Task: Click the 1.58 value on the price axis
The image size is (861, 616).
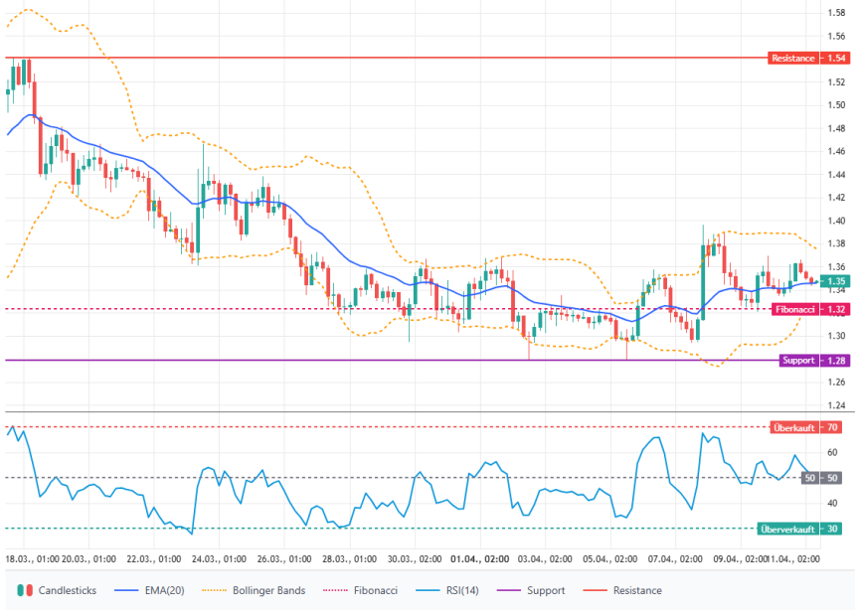Action: [x=835, y=13]
